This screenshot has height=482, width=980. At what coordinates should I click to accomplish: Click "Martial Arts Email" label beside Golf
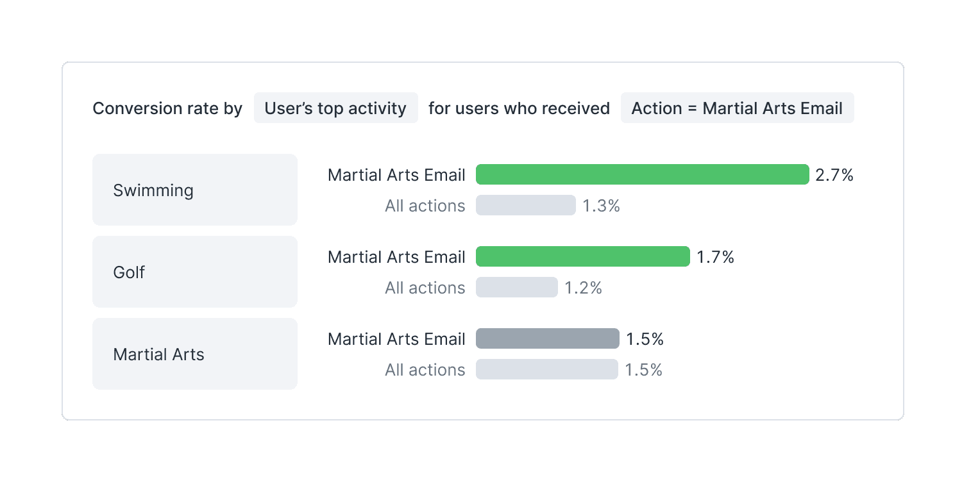click(x=396, y=257)
